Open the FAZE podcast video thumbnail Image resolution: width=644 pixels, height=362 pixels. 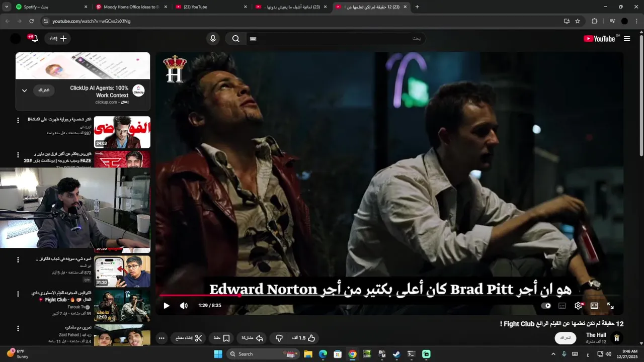point(122,159)
